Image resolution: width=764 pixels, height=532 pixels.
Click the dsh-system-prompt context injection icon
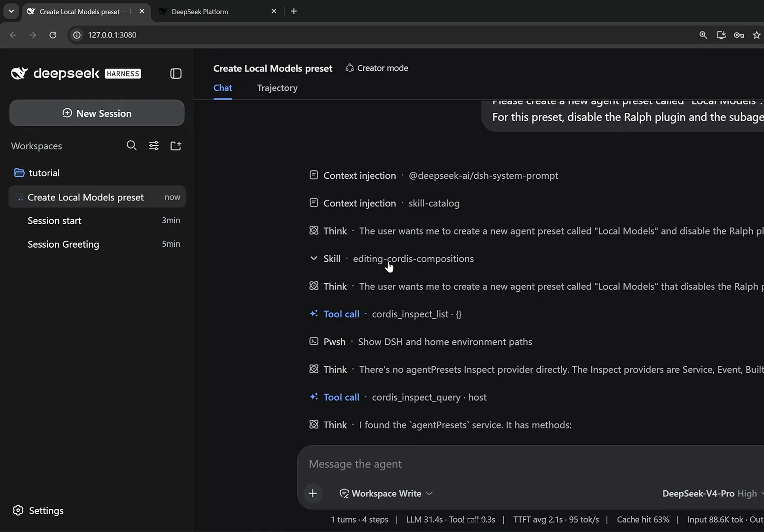point(313,175)
